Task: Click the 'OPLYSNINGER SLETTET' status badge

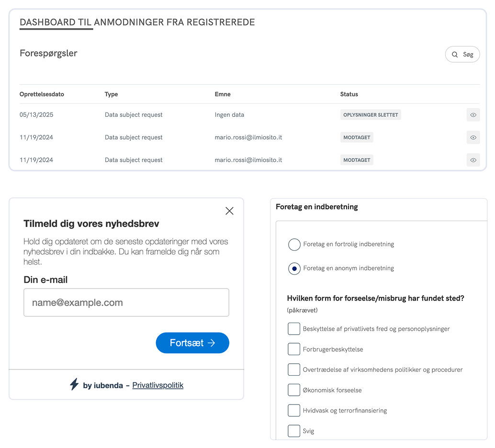Action: pyautogui.click(x=371, y=115)
